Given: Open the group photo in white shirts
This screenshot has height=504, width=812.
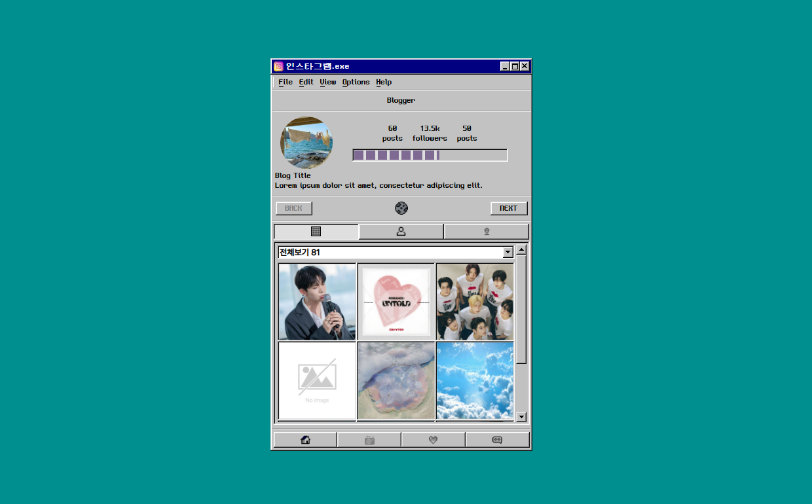Looking at the screenshot, I should coord(475,302).
